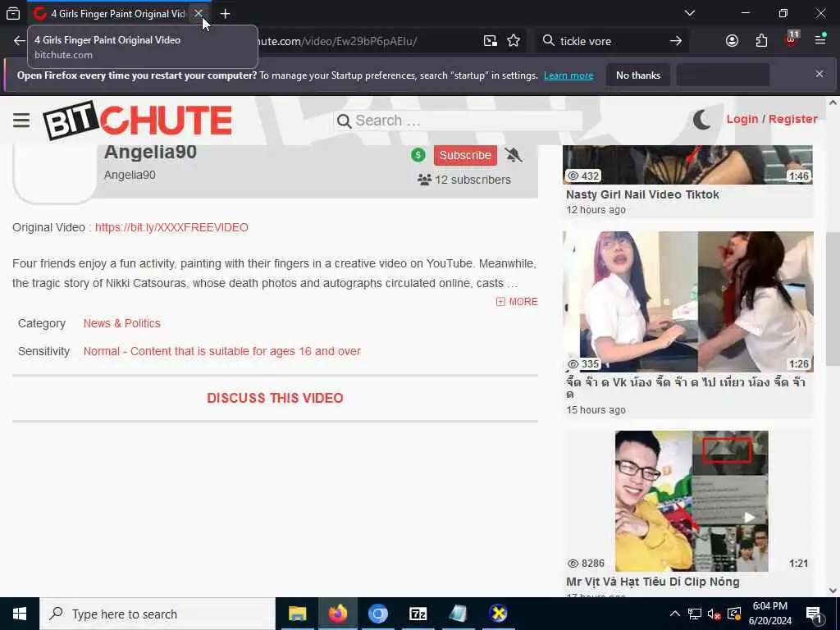Viewport: 840px width, 630px height.
Task: Open 7-Zip from taskbar
Action: point(418,614)
